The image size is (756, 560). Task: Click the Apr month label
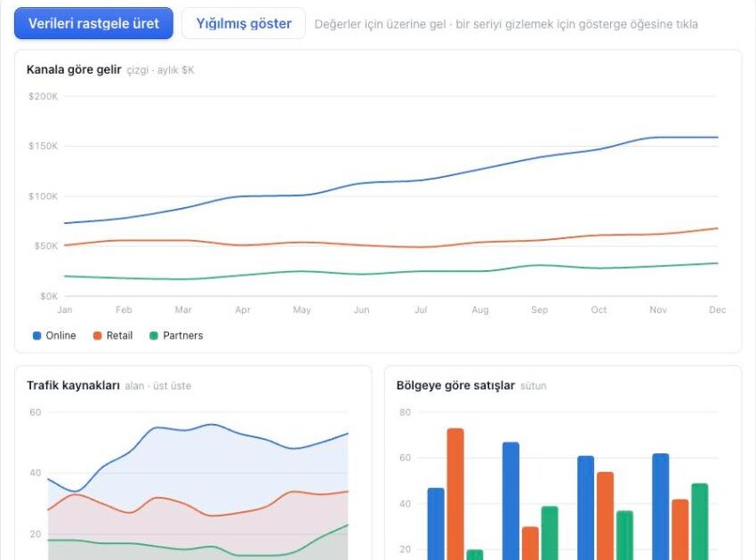pyautogui.click(x=243, y=310)
